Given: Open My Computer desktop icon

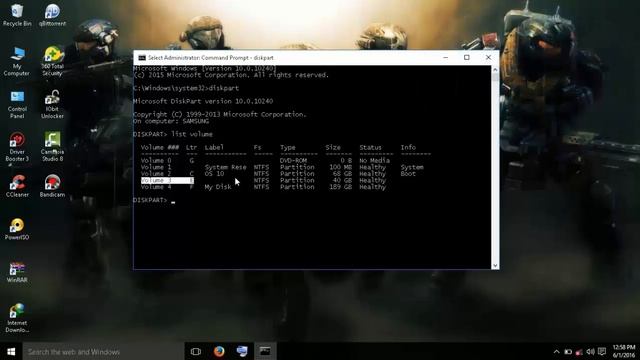Looking at the screenshot, I should 17,61.
